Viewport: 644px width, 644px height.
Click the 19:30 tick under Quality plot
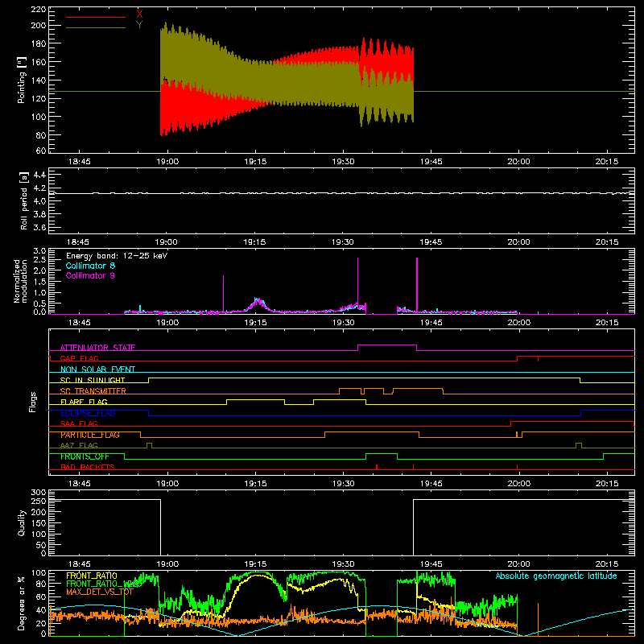(343, 564)
